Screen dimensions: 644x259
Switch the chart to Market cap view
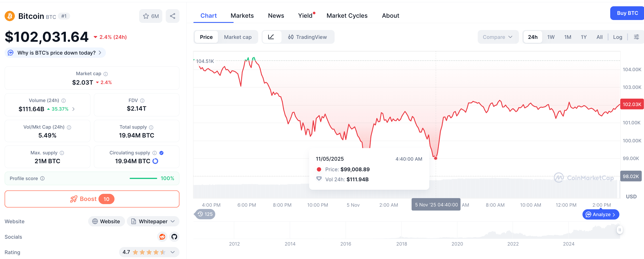click(x=238, y=37)
